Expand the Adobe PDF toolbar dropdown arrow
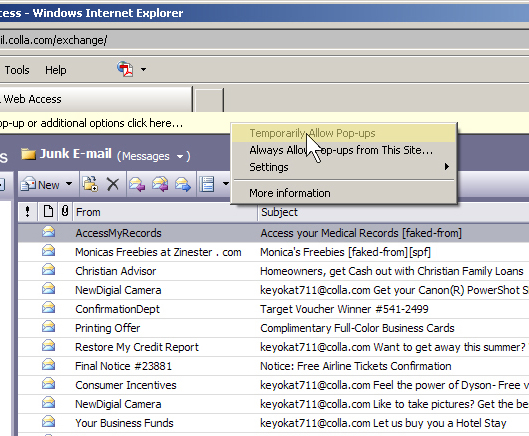Viewport: 529px width, 436px height. (143, 70)
